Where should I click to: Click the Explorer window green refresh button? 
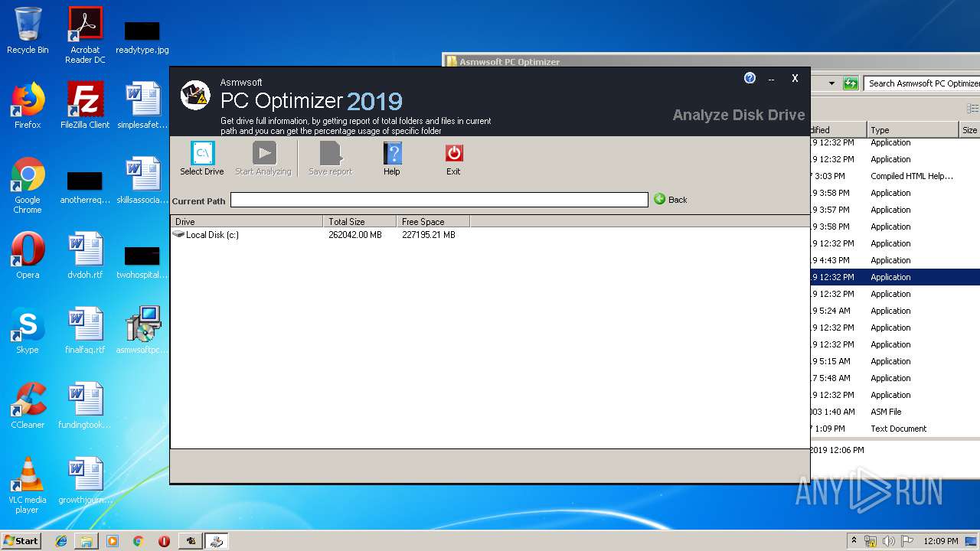point(851,83)
